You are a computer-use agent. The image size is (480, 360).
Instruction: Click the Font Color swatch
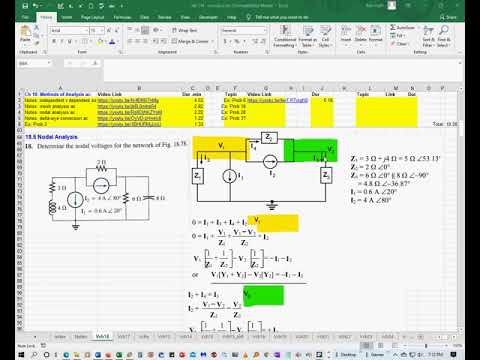[x=112, y=41]
